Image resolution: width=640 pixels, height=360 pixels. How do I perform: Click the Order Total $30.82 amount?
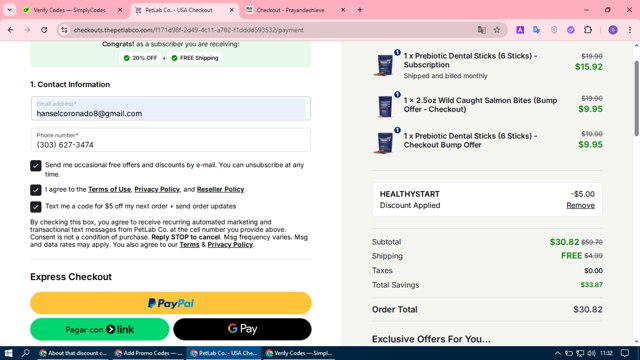point(588,309)
